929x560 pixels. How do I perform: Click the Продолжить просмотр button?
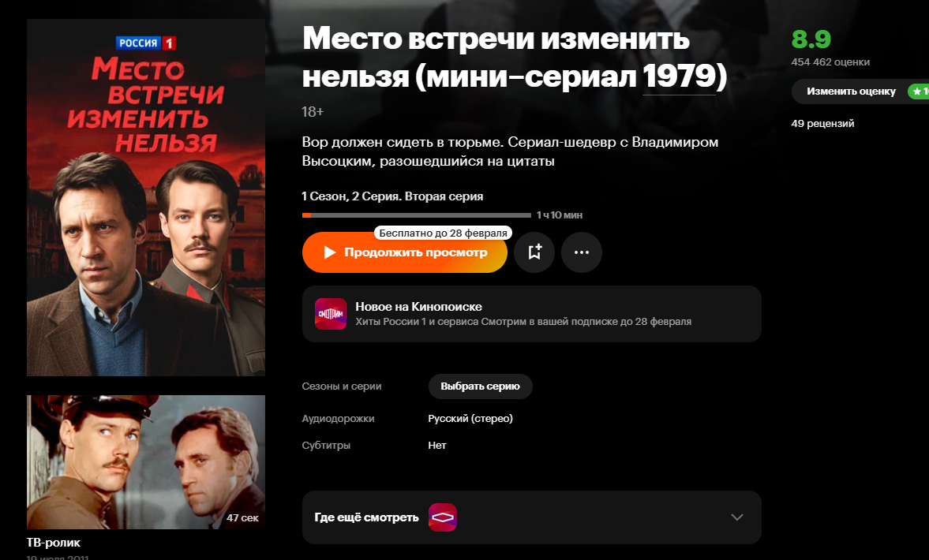pyautogui.click(x=405, y=252)
